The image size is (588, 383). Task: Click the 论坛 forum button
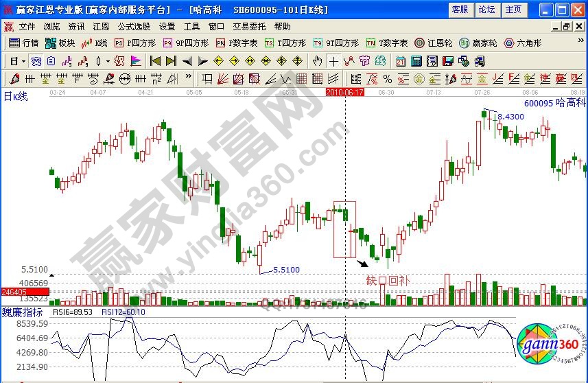click(x=486, y=10)
